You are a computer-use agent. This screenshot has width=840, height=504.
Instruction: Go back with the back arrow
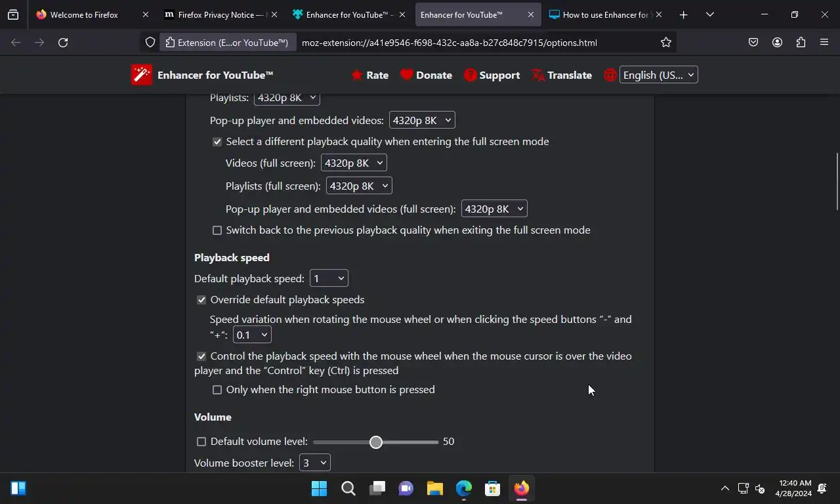pos(16,43)
